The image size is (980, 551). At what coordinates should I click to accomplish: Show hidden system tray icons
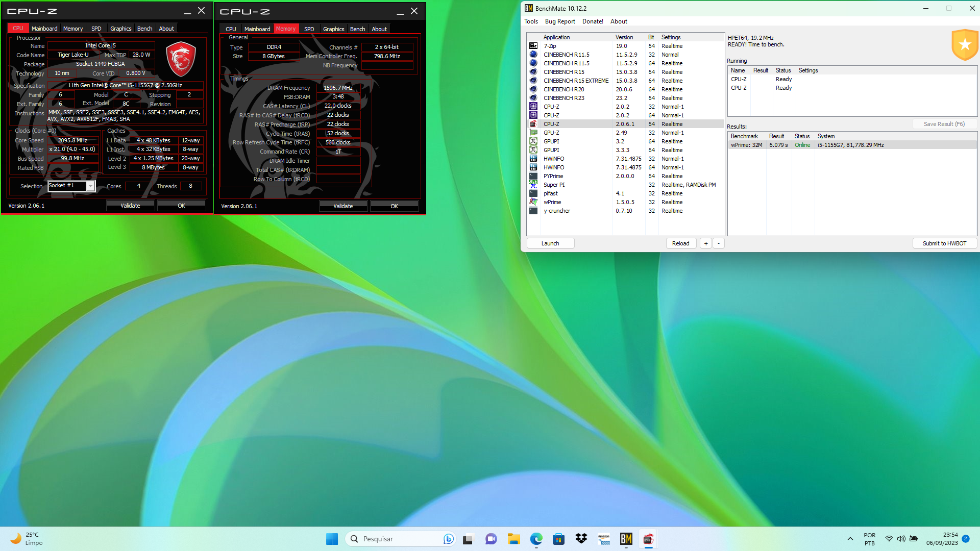850,539
